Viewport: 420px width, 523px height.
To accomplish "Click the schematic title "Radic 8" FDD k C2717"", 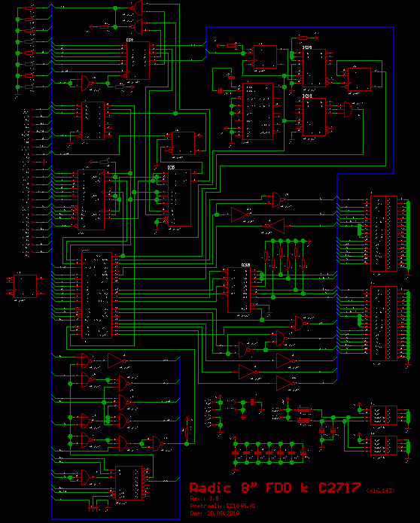I will click(x=275, y=488).
